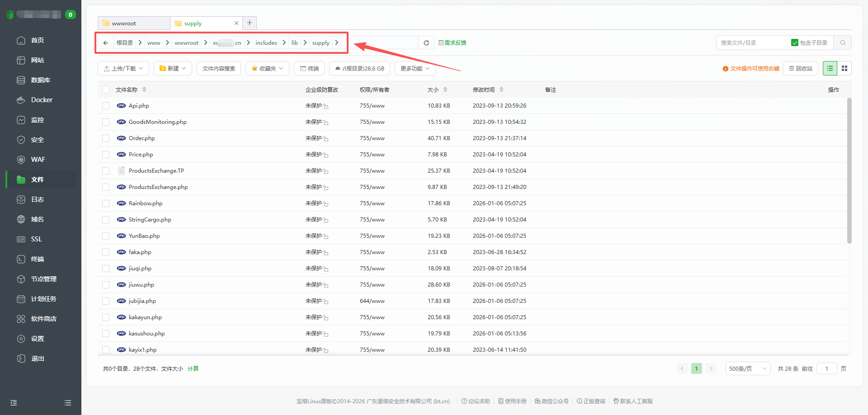Open the more functions dropdown
868x415 pixels.
point(415,69)
